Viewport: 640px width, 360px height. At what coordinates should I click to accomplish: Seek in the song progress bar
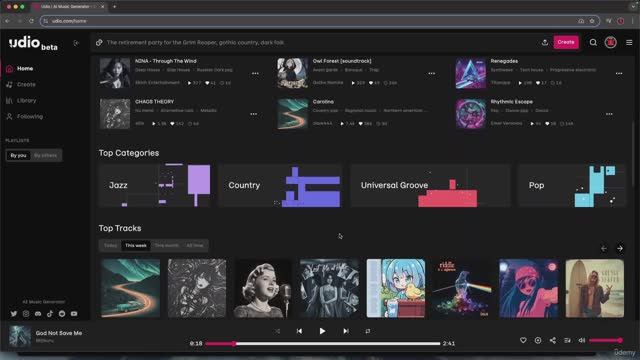[322, 344]
